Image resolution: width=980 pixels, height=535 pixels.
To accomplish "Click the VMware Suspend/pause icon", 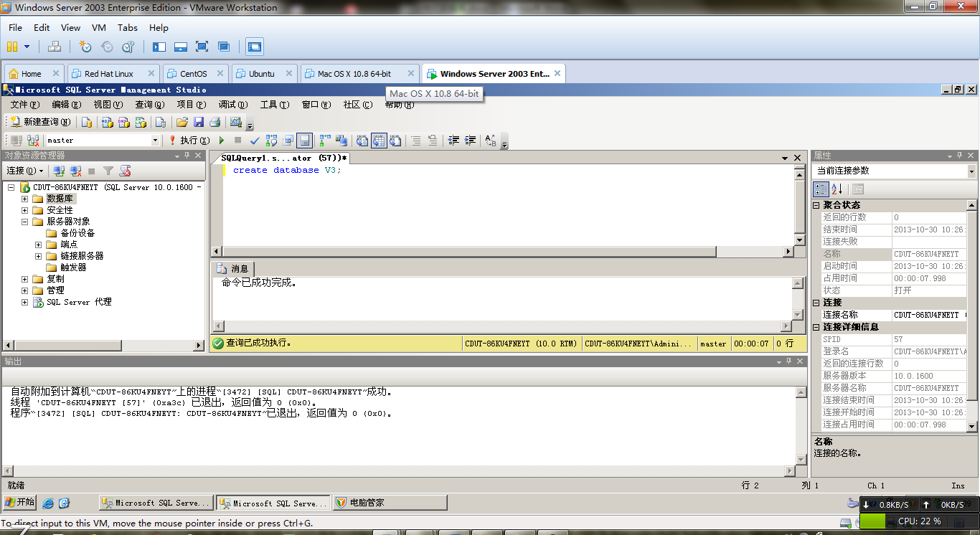I will (12, 47).
